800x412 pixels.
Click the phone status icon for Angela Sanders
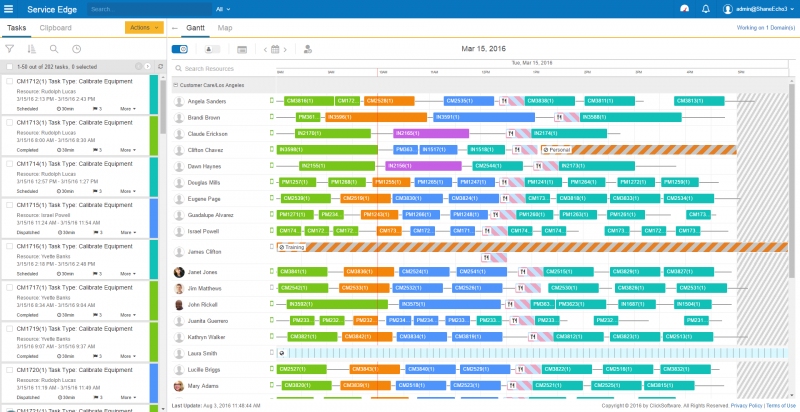tap(272, 101)
